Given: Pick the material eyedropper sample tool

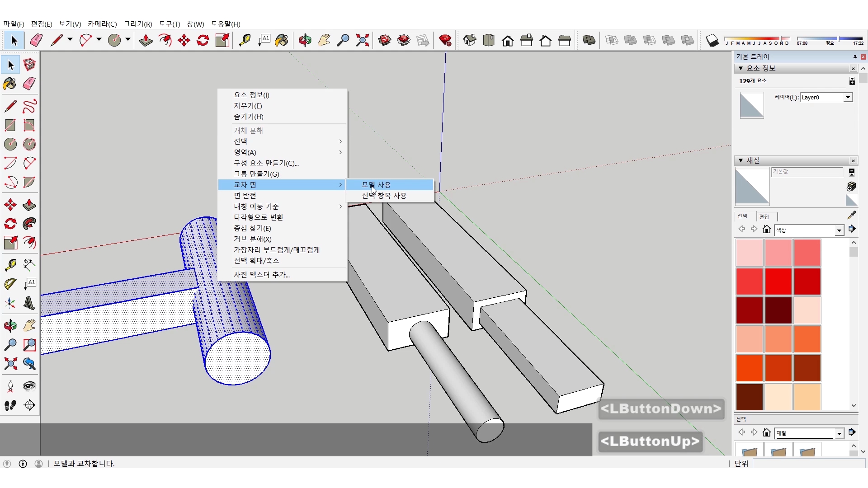Looking at the screenshot, I should 851,216.
